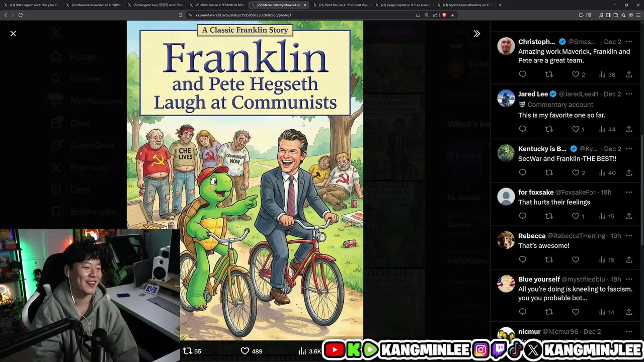644x362 pixels.
Task: Share Rebecca's comment
Action: 629,260
